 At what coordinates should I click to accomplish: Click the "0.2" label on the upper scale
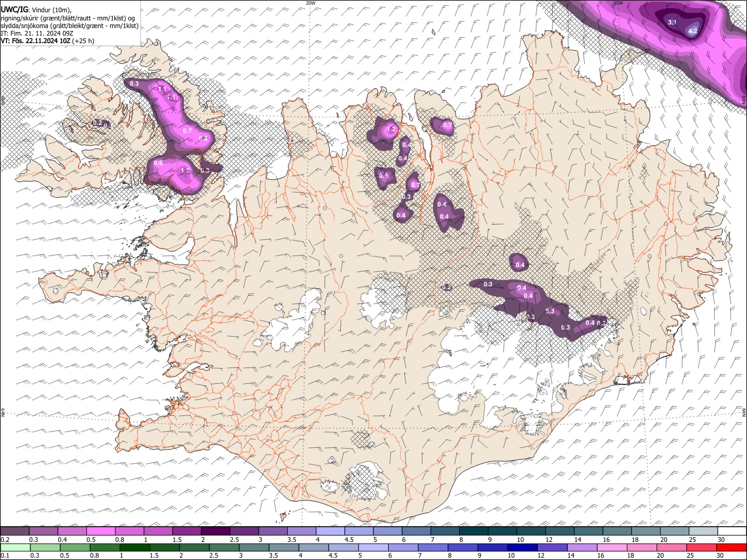(5, 540)
